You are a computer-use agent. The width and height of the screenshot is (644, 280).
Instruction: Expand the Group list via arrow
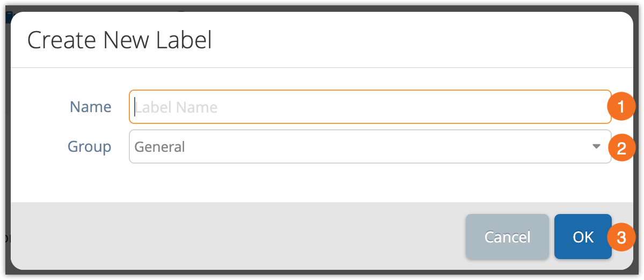tap(596, 146)
